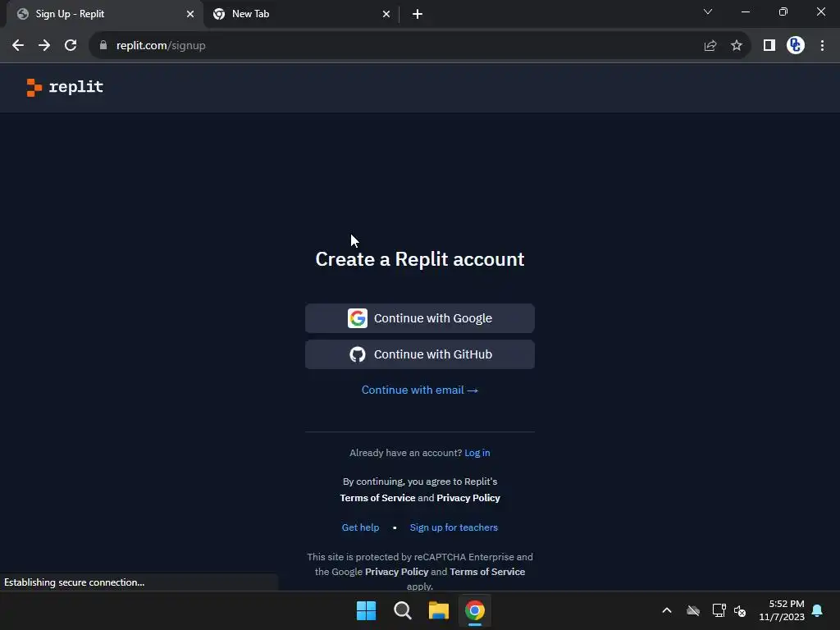Open the Log in link
This screenshot has height=630, width=840.
[x=477, y=453]
